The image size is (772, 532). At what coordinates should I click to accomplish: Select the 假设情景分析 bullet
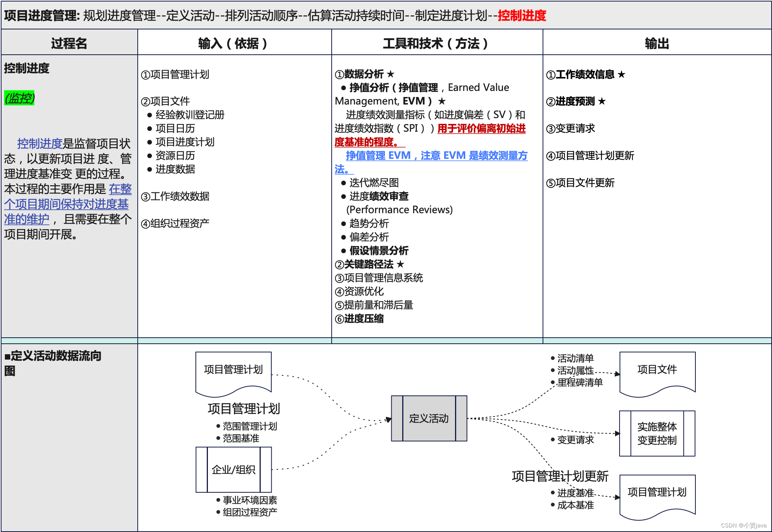pos(375,251)
